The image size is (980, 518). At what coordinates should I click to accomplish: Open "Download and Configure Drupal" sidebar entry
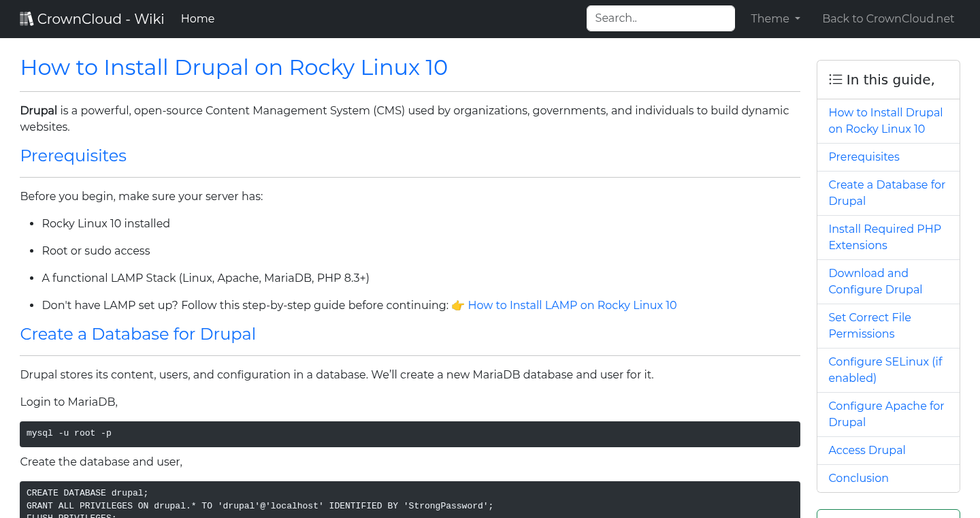click(875, 281)
